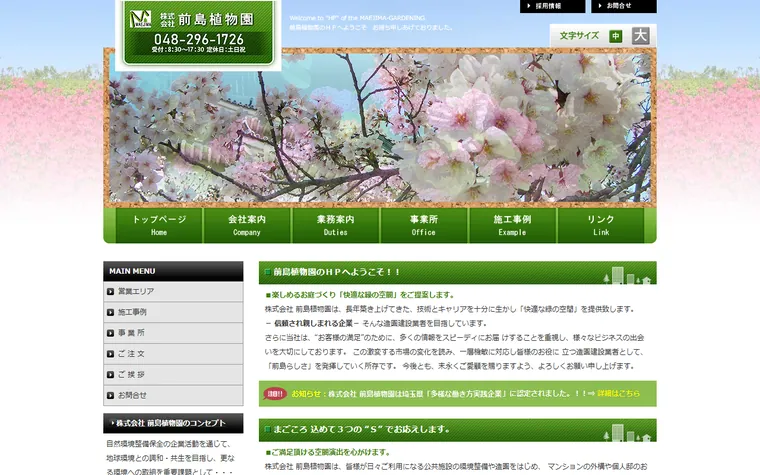Click 株式会社 前島植物園のコンセプト sidebar header

(x=173, y=423)
